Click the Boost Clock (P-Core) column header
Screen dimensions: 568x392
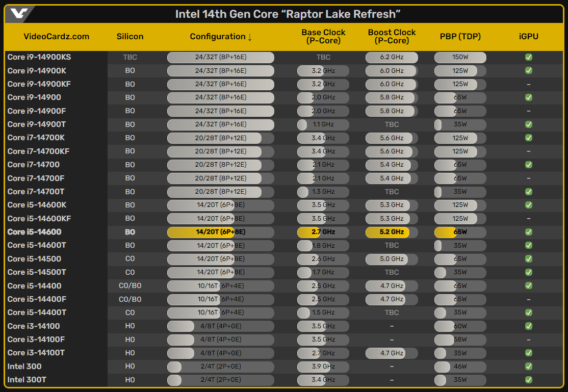392,37
